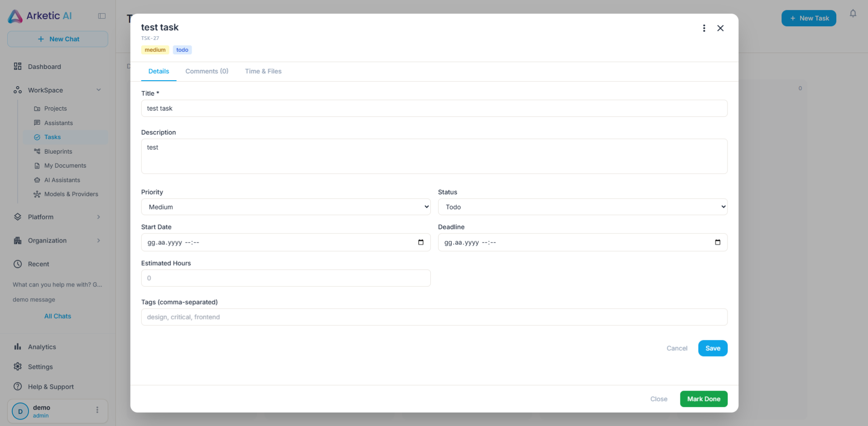The height and width of the screenshot is (426, 868).
Task: Close the test task dialog with X
Action: pyautogui.click(x=720, y=28)
